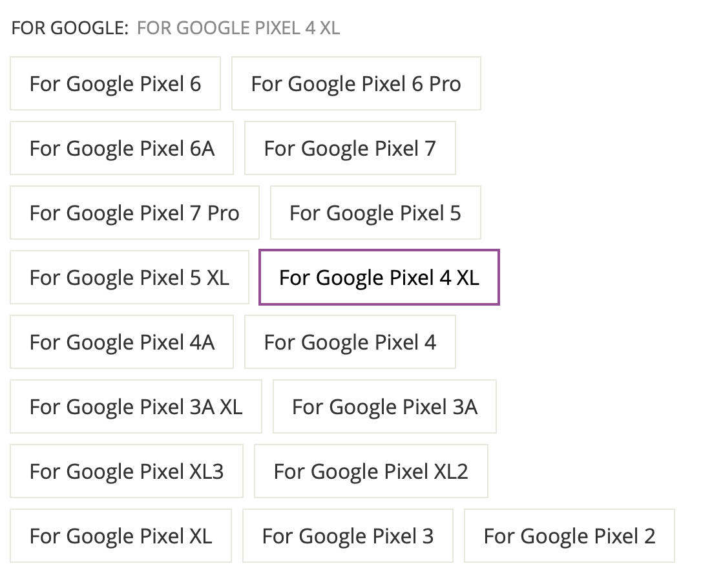Viewport: 712px width, 588px height.
Task: Click the black FOR GOOGLE: attribute label
Action: (70, 28)
